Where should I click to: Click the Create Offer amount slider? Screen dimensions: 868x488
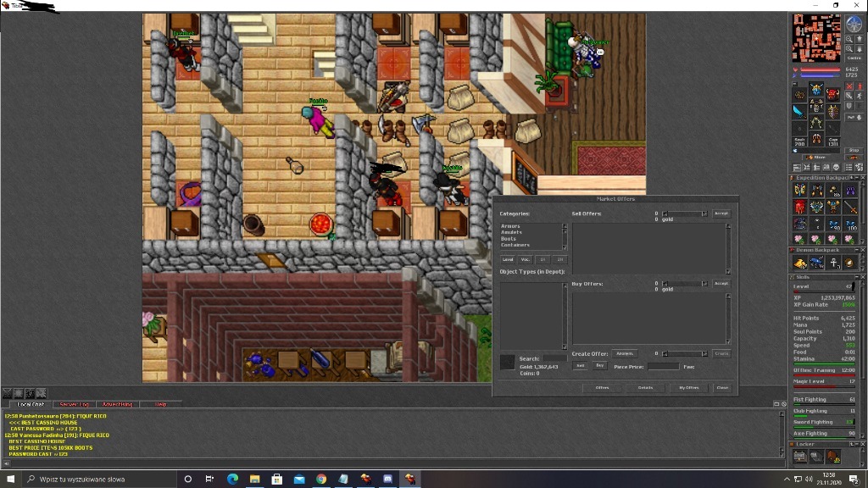pos(685,353)
